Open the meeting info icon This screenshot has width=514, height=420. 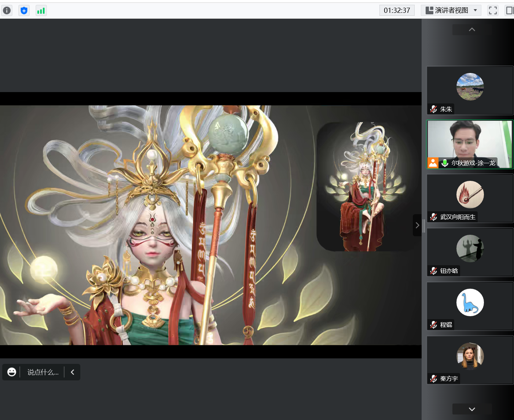point(7,10)
